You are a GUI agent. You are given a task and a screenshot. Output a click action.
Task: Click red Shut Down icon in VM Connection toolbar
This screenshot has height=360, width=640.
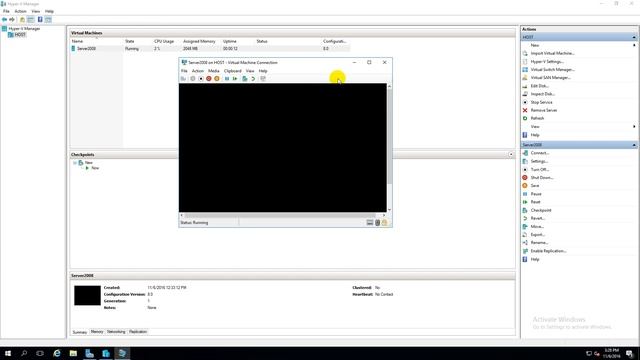[x=209, y=78]
